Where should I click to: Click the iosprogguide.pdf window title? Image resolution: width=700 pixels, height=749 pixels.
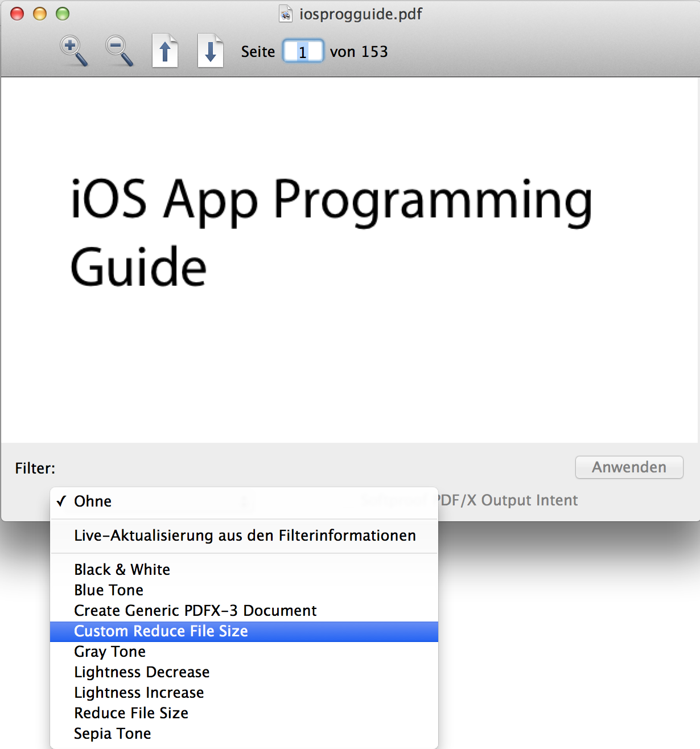[361, 14]
